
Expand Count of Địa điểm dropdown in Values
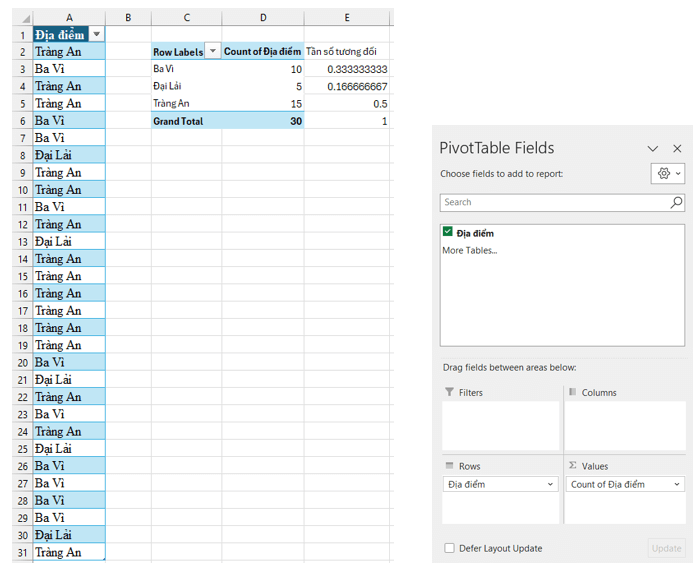[x=675, y=484]
